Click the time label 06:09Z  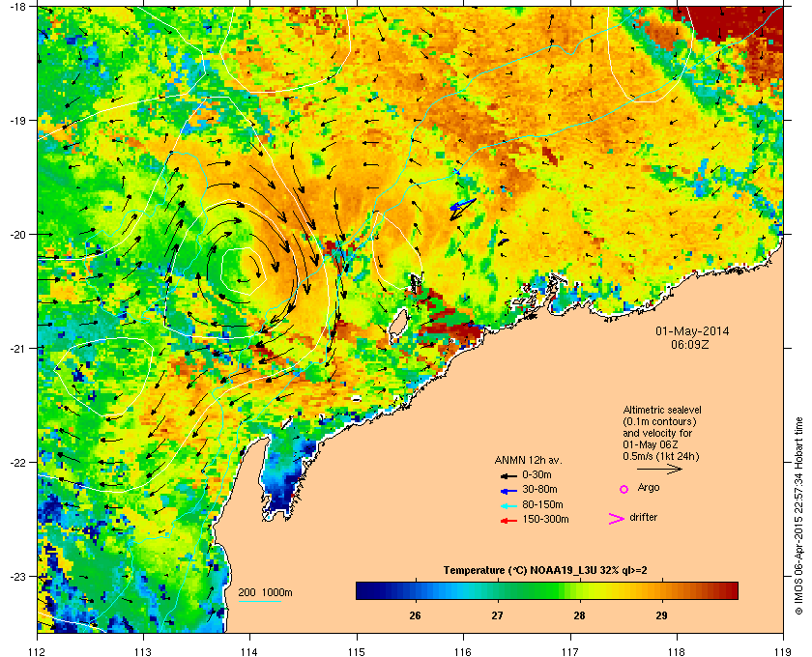point(690,344)
